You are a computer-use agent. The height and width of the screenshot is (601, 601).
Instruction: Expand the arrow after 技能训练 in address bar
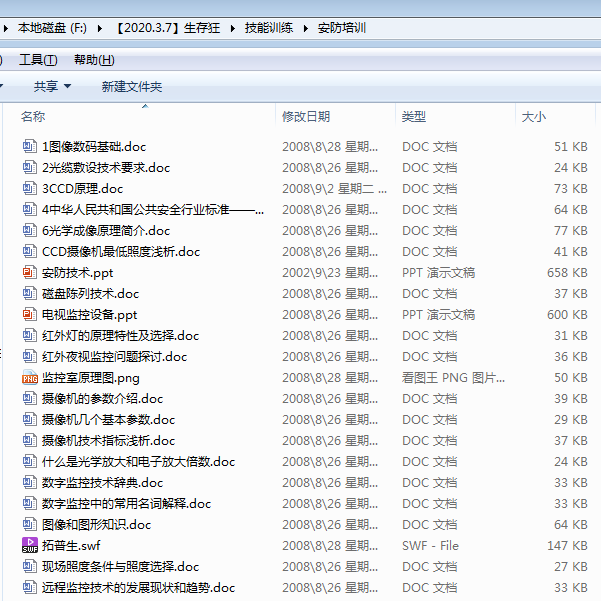[x=305, y=28]
